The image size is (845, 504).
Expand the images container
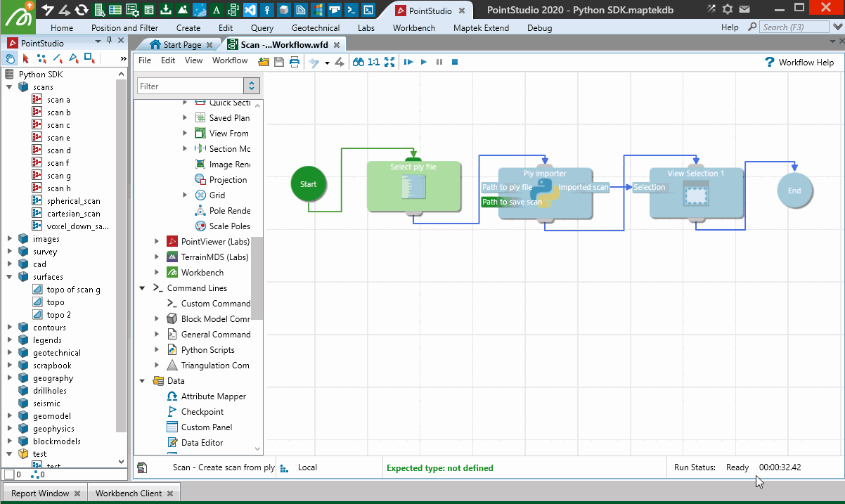coord(10,239)
